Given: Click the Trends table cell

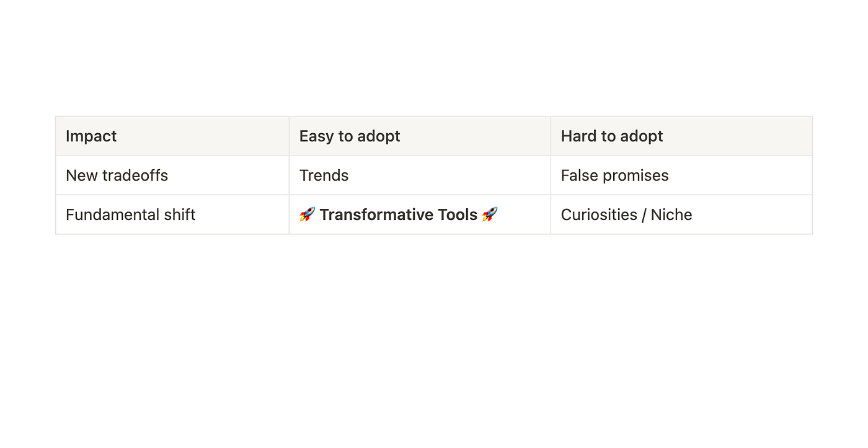Looking at the screenshot, I should pos(324,175).
